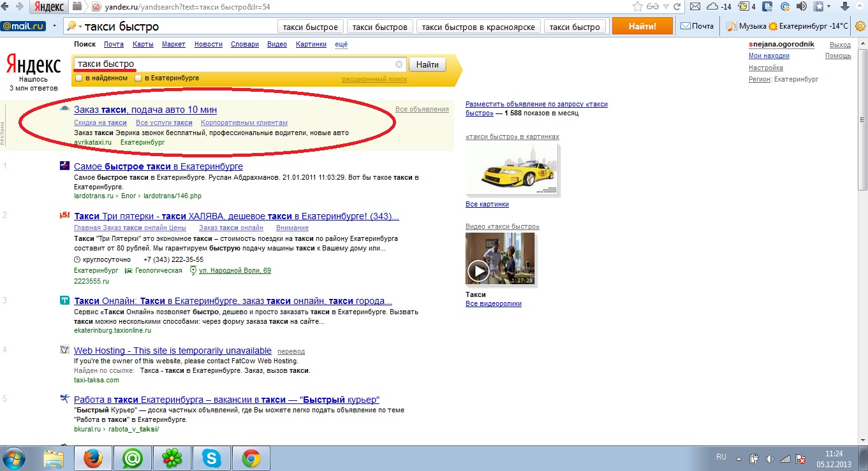
Task: Open ad 'Заказ такси, подача авто 10 мин'
Action: (x=145, y=110)
